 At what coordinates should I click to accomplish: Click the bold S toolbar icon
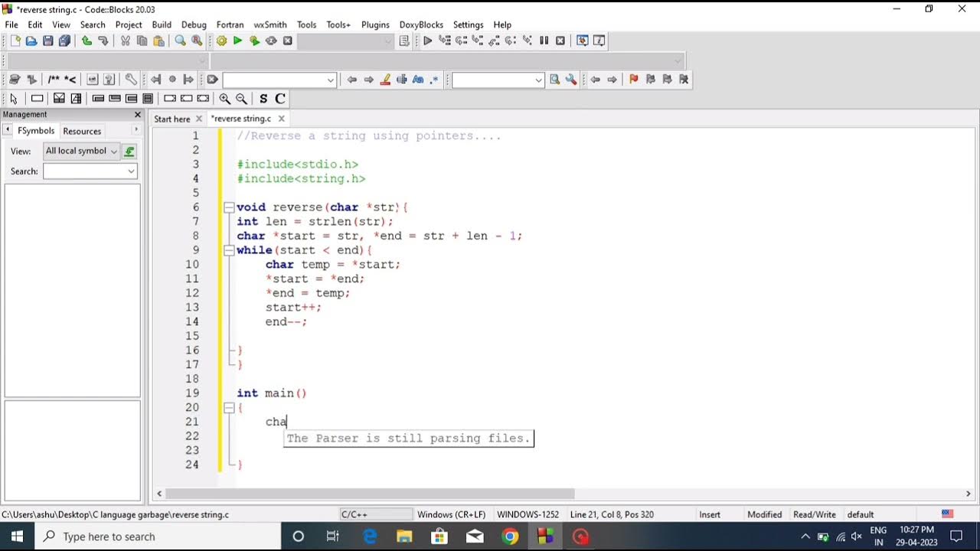(263, 98)
